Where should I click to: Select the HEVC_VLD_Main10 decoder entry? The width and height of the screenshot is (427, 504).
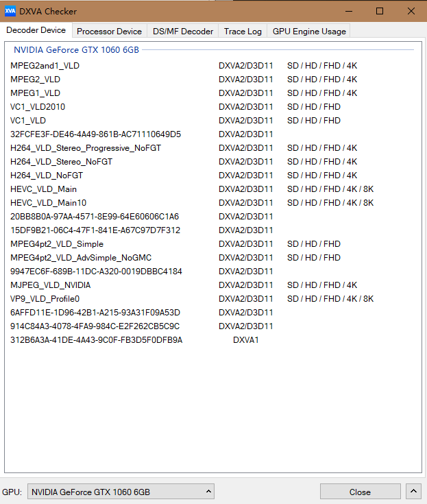(49, 202)
